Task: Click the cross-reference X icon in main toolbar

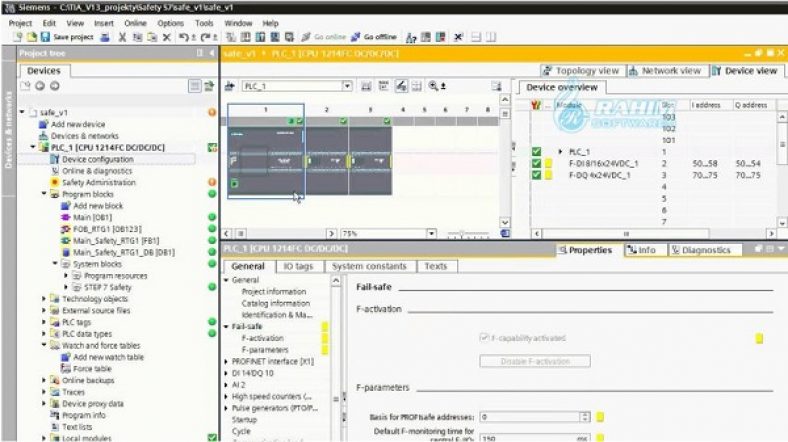Action: point(458,37)
